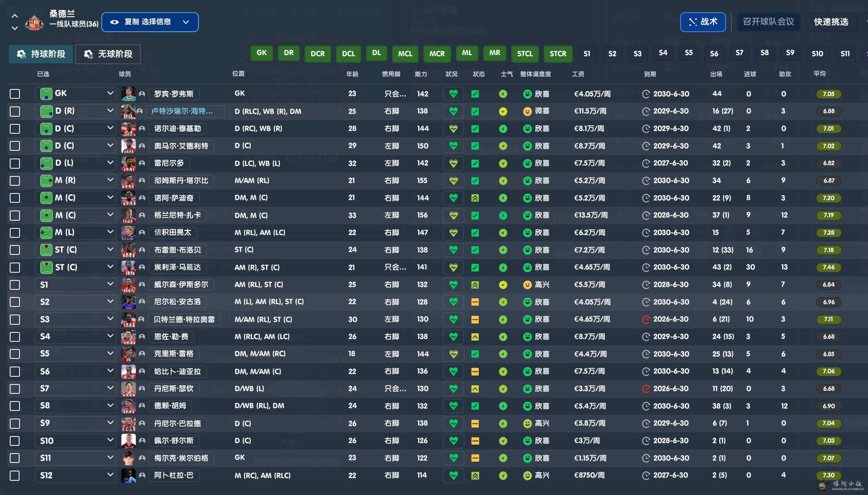Tick the selection checkbox for the GK row
Viewport: 868px width, 495px height.
click(x=15, y=94)
